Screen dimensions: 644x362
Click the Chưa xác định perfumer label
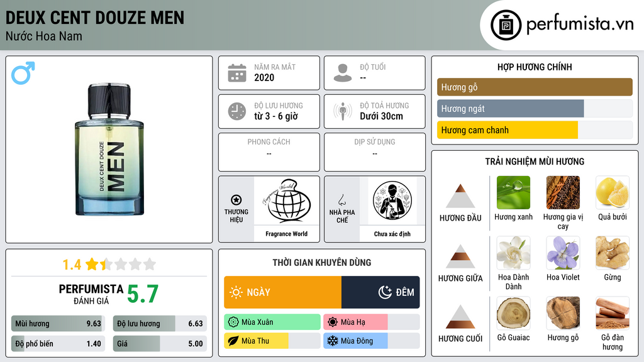(392, 234)
